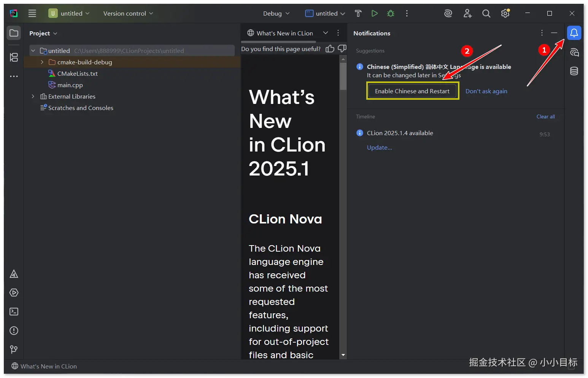
Task: Open Notifications panel options menu
Action: [x=542, y=33]
